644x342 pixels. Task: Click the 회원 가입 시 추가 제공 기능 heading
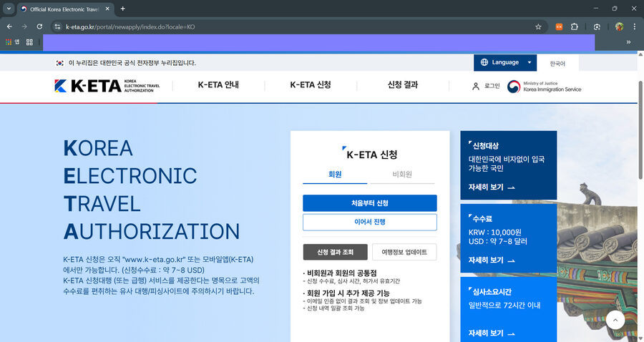pyautogui.click(x=348, y=293)
